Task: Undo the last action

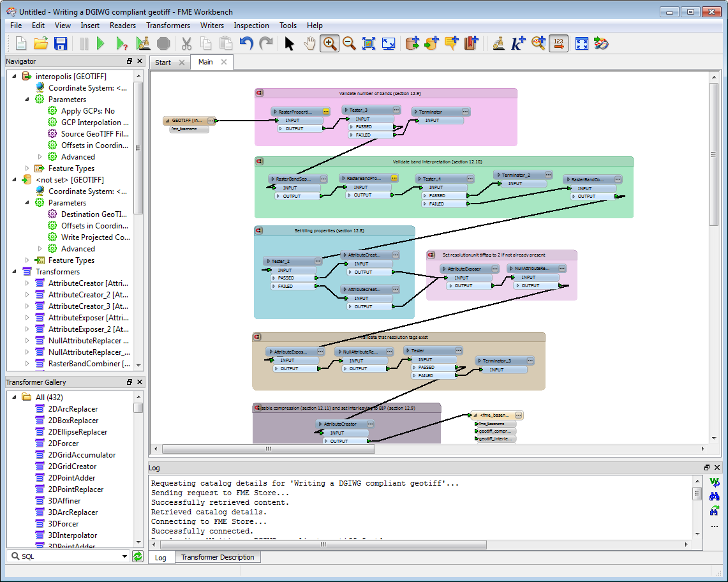Action: click(246, 43)
